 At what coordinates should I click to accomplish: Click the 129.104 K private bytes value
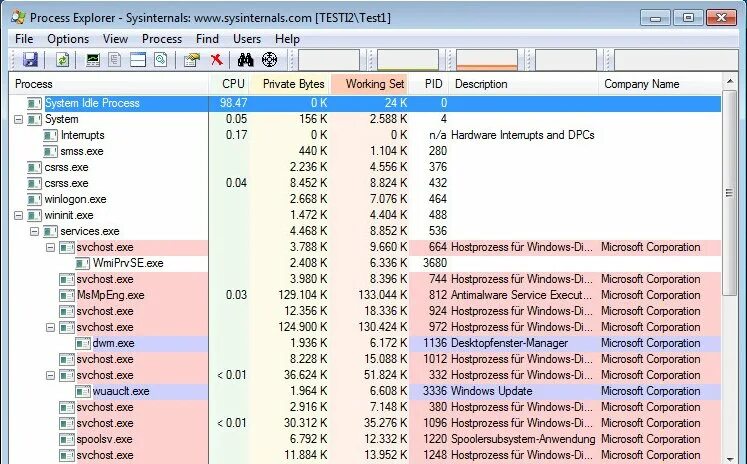click(303, 295)
